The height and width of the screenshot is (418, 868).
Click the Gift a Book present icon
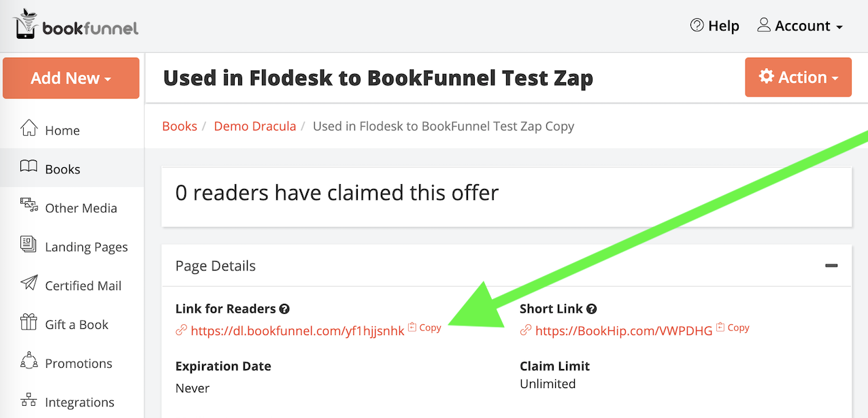pyautogui.click(x=29, y=323)
